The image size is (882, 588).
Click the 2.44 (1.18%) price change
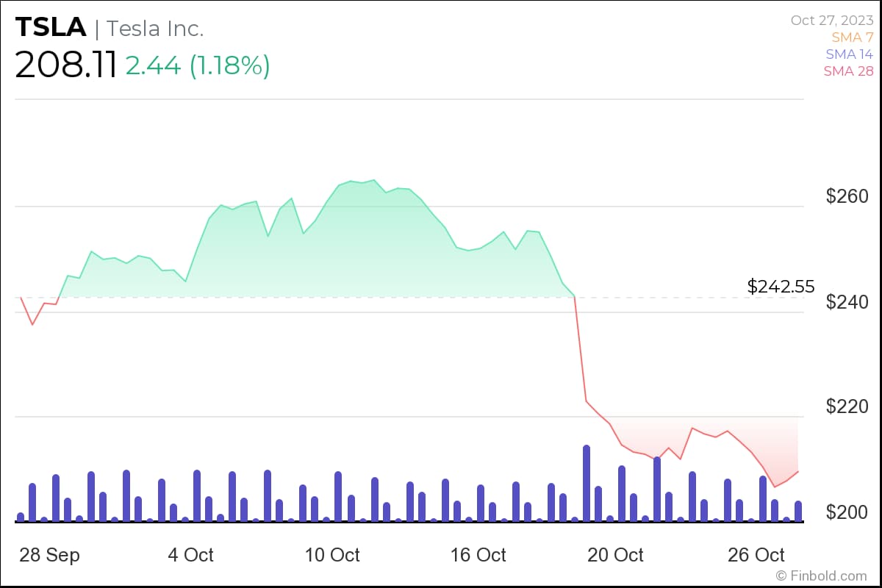point(197,66)
